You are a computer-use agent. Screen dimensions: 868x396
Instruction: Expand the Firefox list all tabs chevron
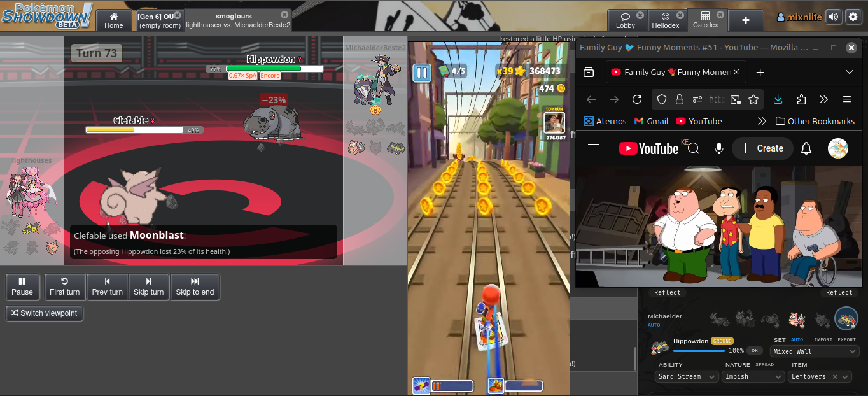(850, 72)
